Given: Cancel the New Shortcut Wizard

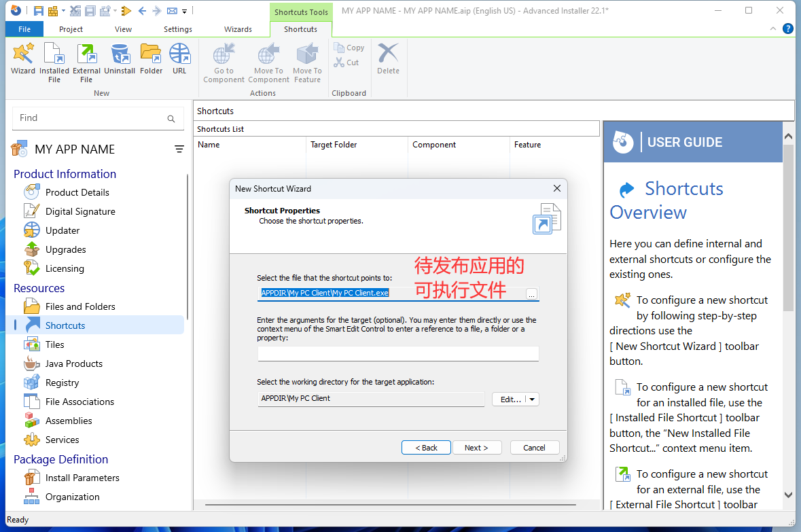Looking at the screenshot, I should click(535, 448).
